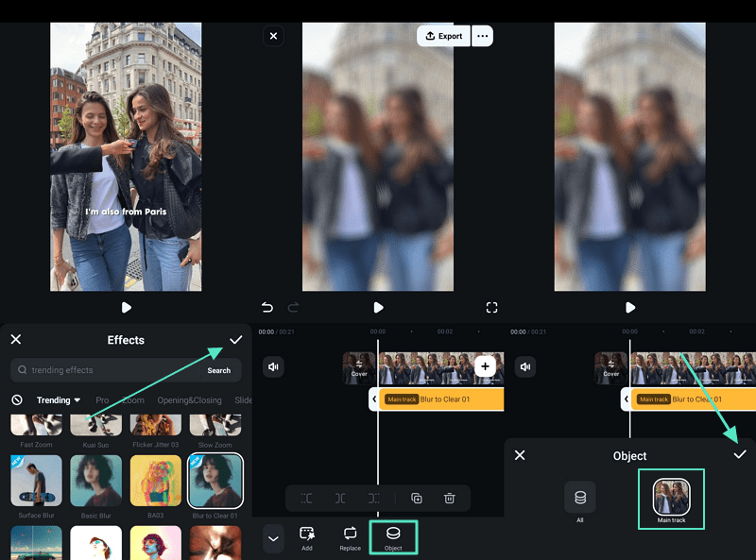756x560 pixels.
Task: Remove effects using the circle-slash none icon
Action: (17, 400)
